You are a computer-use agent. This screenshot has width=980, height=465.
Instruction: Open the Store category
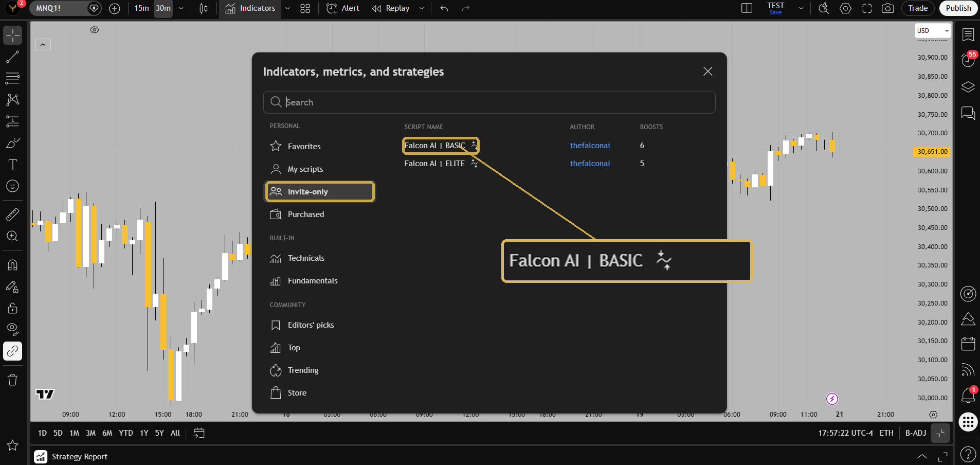(319, 392)
